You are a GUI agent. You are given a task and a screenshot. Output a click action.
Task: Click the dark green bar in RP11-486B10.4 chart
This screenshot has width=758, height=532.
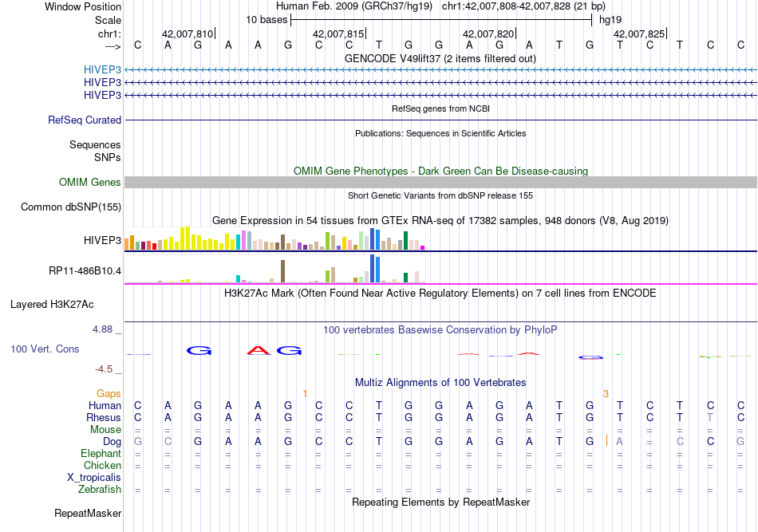pyautogui.click(x=405, y=278)
